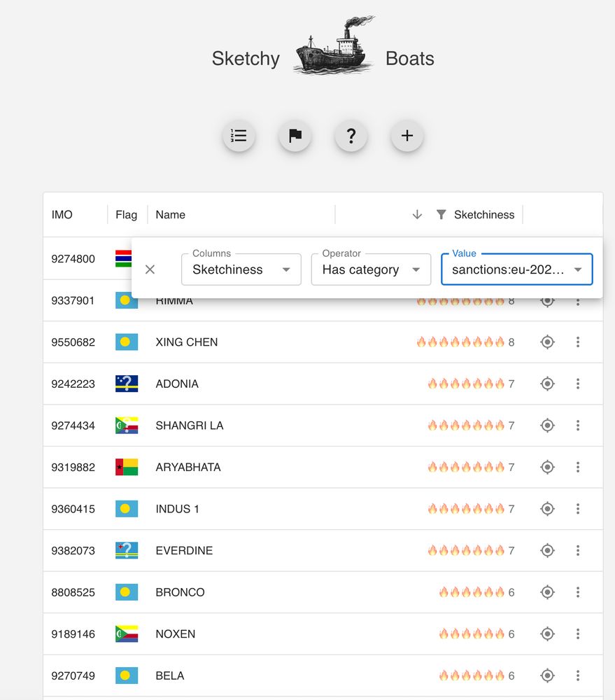Viewport: 615px width, 700px height.
Task: Click locate target icon for SHANGRI LA
Action: 548,426
